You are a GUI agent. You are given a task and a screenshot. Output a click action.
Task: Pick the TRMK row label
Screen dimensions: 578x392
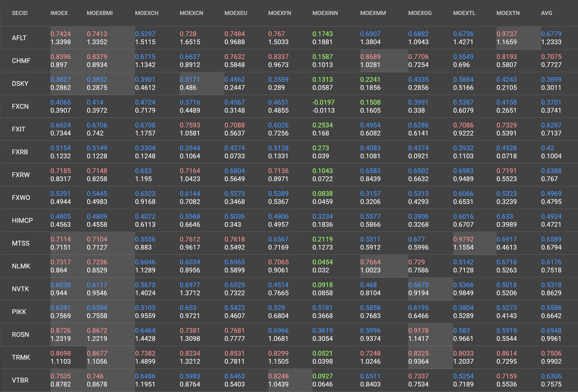tap(21, 357)
